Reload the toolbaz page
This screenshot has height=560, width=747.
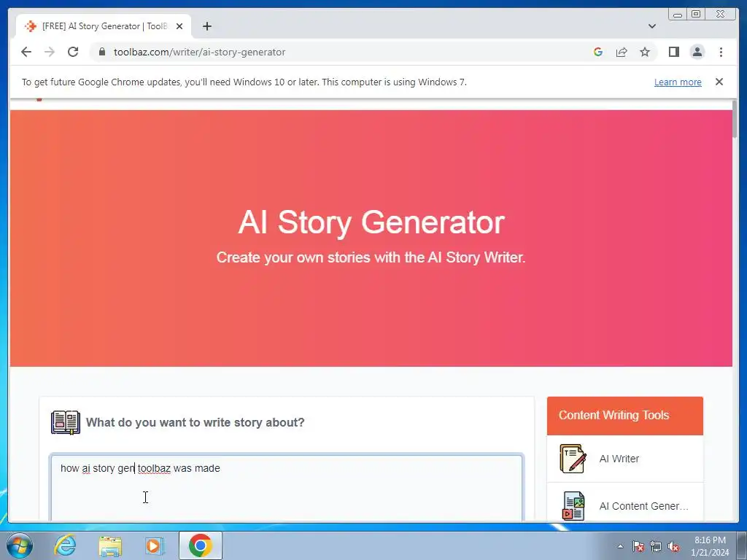73,52
